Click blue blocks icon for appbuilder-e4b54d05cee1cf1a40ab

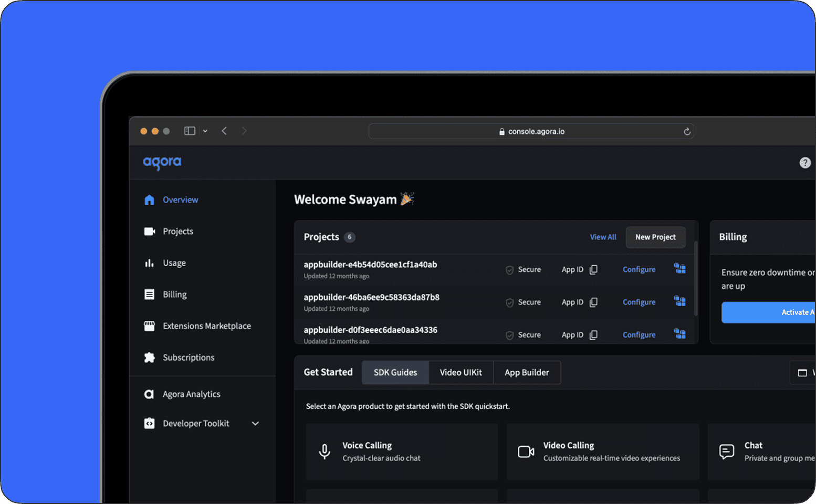[679, 269]
